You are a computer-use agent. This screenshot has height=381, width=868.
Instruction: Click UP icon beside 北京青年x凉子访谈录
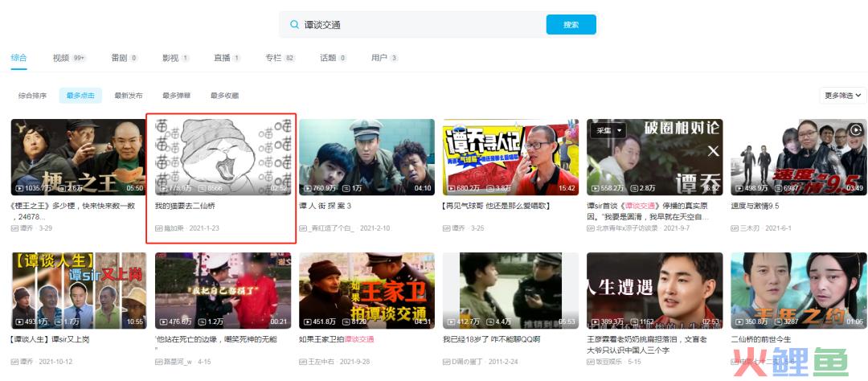(x=591, y=228)
